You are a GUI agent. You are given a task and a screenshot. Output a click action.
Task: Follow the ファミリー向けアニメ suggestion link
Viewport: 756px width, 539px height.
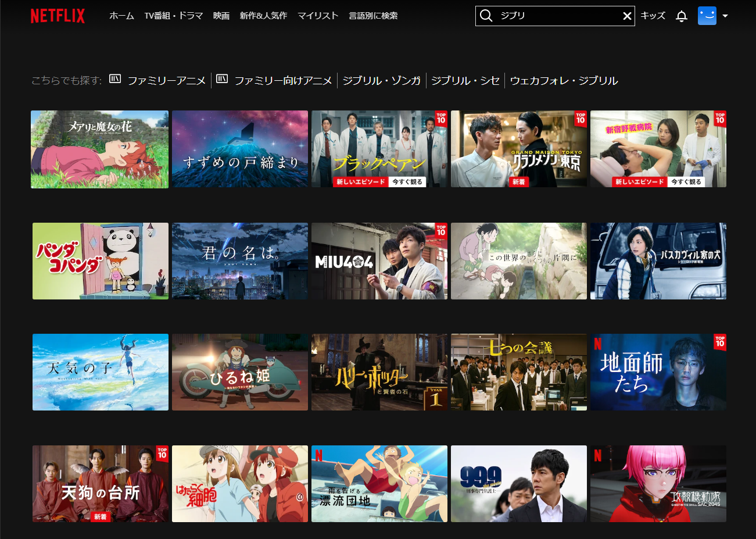coord(283,80)
